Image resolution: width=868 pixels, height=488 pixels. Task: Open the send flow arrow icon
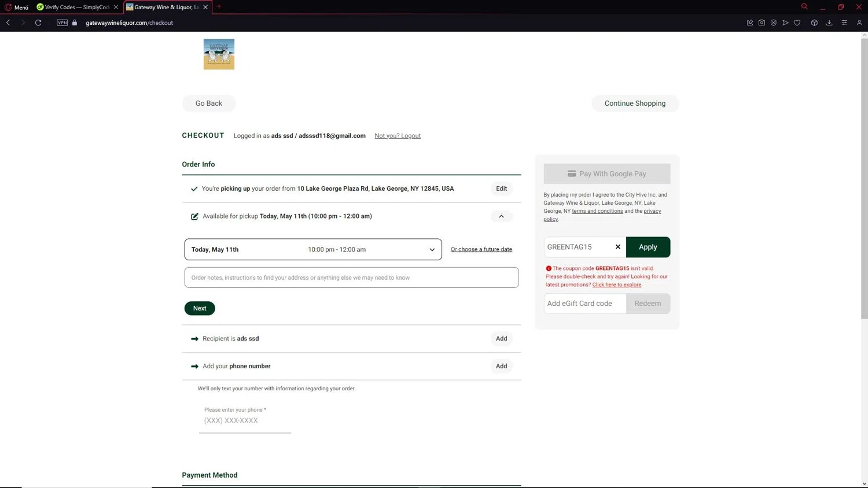click(x=785, y=23)
